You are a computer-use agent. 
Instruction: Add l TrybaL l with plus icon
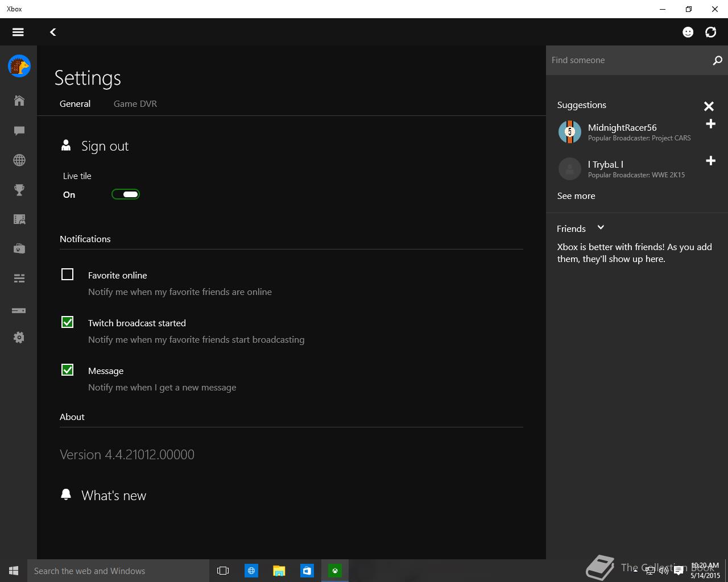click(710, 161)
